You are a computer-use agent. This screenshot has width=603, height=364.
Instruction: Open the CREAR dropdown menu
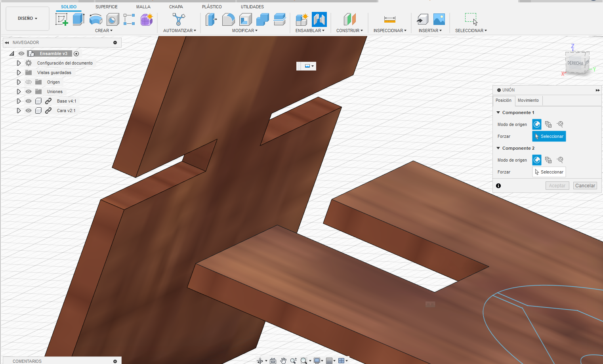pos(104,30)
